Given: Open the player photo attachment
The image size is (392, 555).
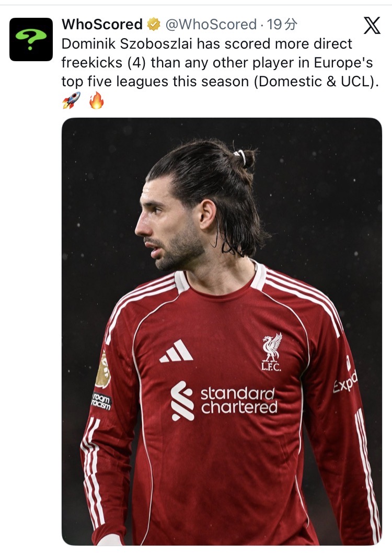Looking at the screenshot, I should (222, 331).
